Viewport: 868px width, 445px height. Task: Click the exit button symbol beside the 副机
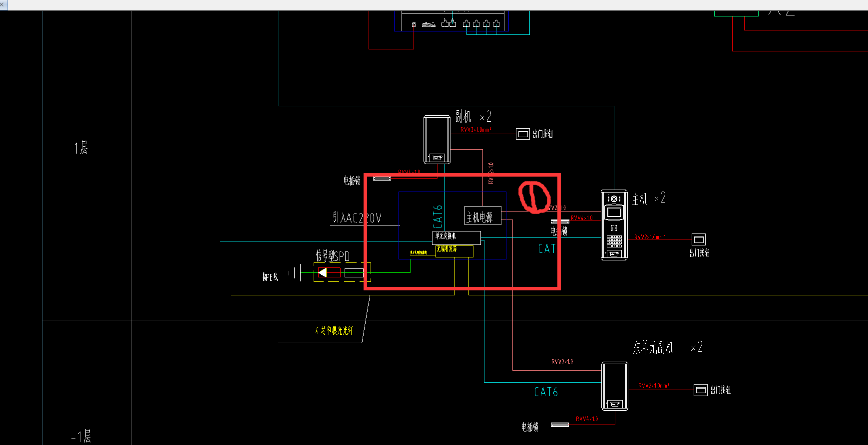pos(522,134)
